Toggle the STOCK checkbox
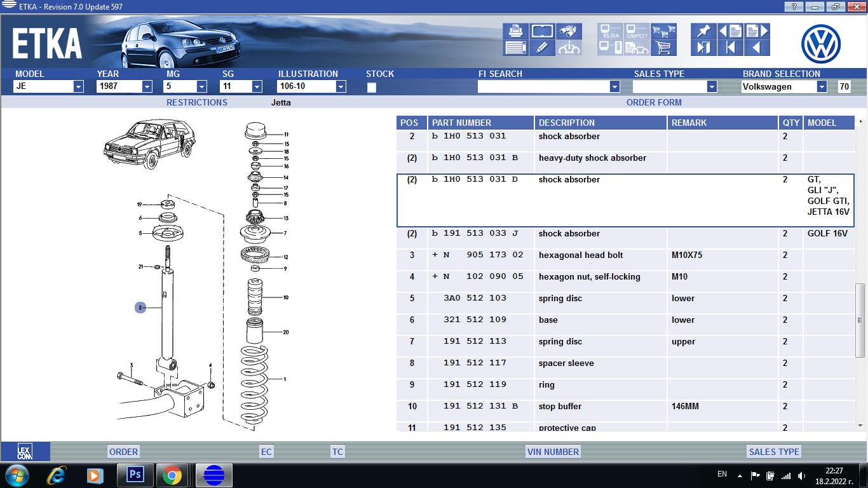Viewport: 868px width, 488px height. (x=372, y=88)
